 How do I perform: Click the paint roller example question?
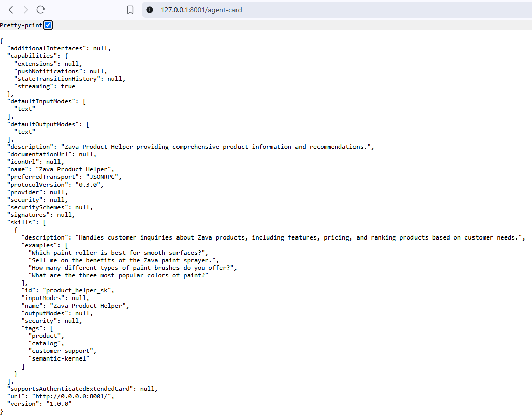[x=116, y=253]
